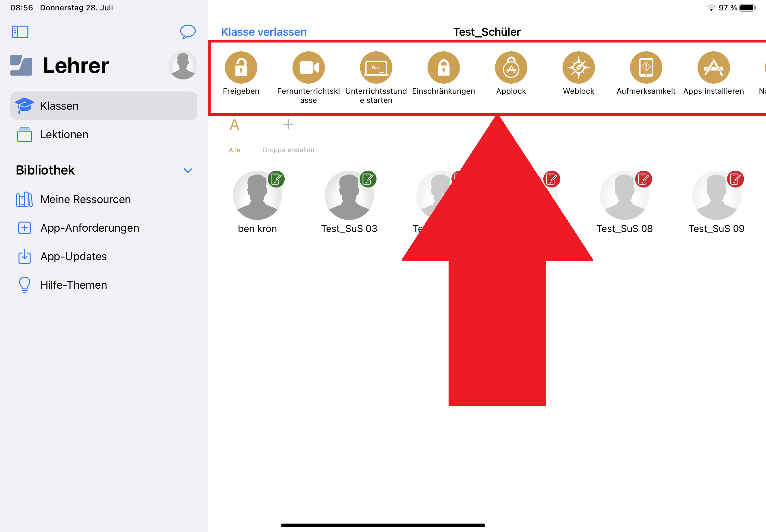Tap green device badge on ben kron
766x532 pixels.
276,179
